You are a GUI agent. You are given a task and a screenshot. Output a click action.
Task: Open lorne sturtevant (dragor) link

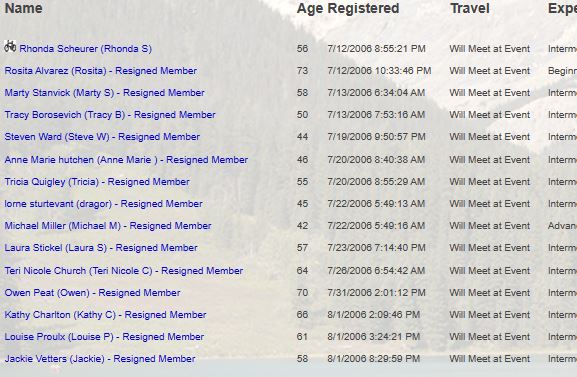point(103,204)
